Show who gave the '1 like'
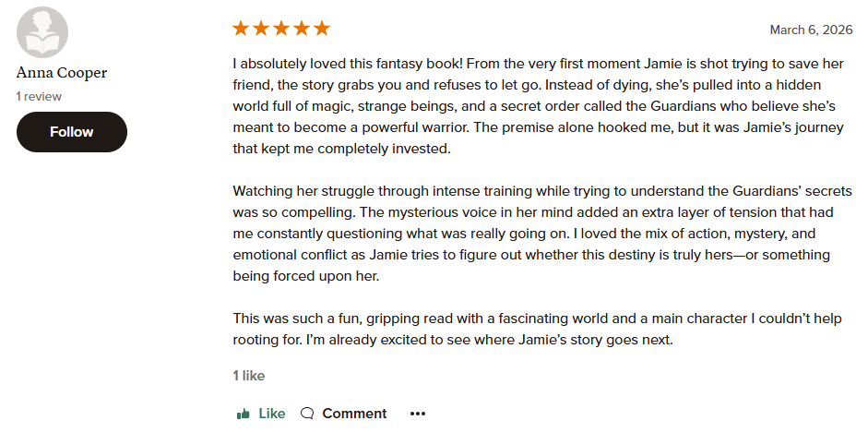This screenshot has height=433, width=868. pos(248,376)
